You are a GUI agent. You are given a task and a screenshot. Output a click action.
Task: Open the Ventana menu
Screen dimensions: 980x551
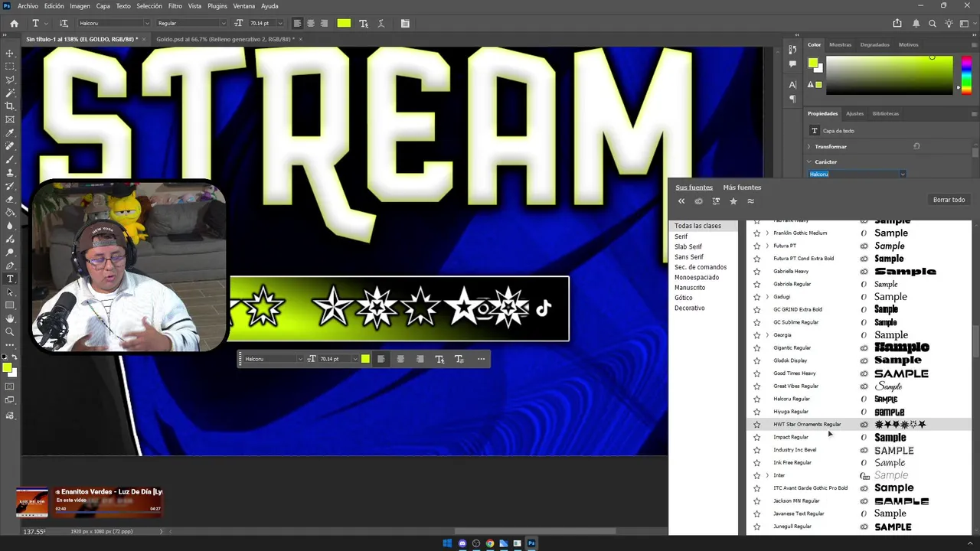pyautogui.click(x=243, y=6)
